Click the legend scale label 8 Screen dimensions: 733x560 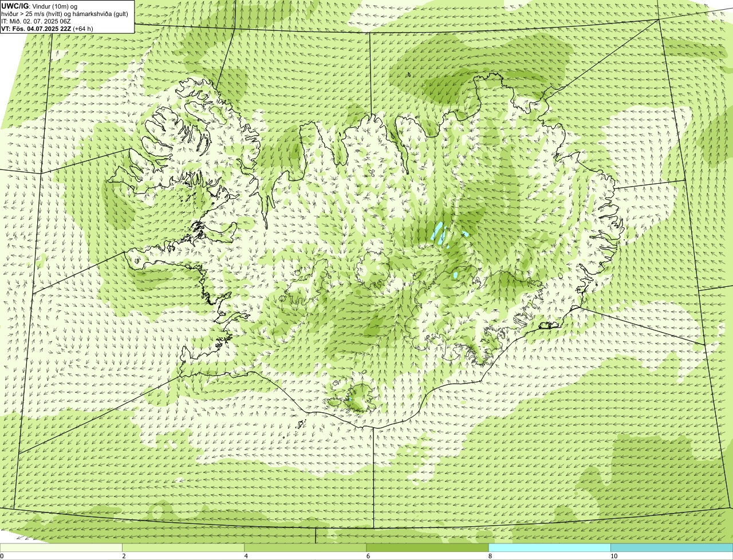(490, 556)
